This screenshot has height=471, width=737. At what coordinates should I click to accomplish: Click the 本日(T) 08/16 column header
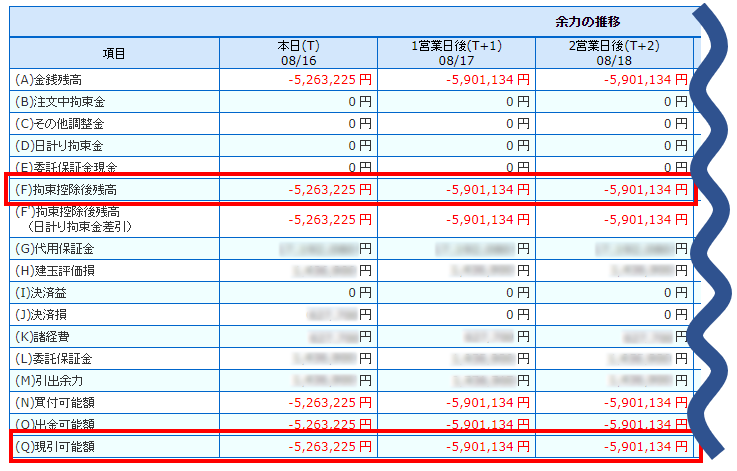pyautogui.click(x=298, y=53)
